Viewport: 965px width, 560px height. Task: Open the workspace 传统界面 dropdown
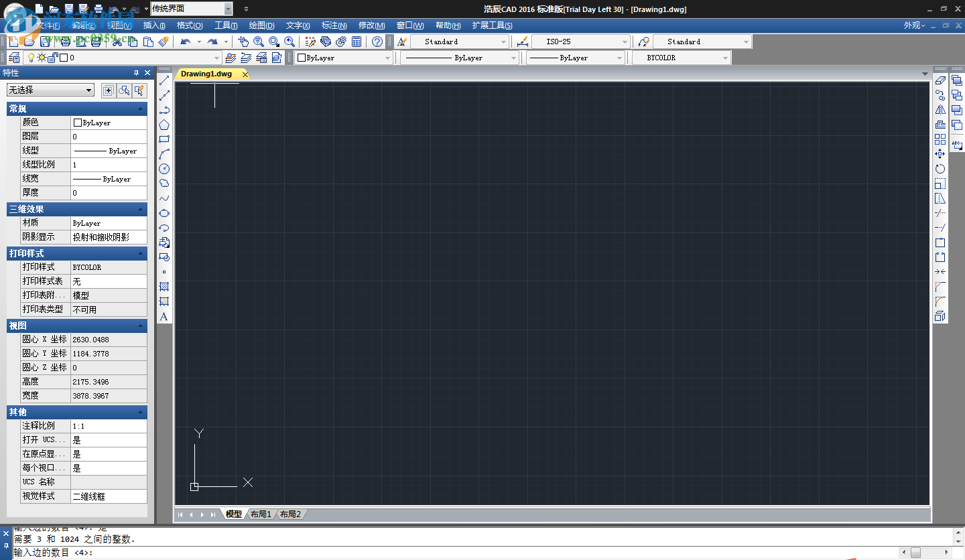(x=228, y=9)
